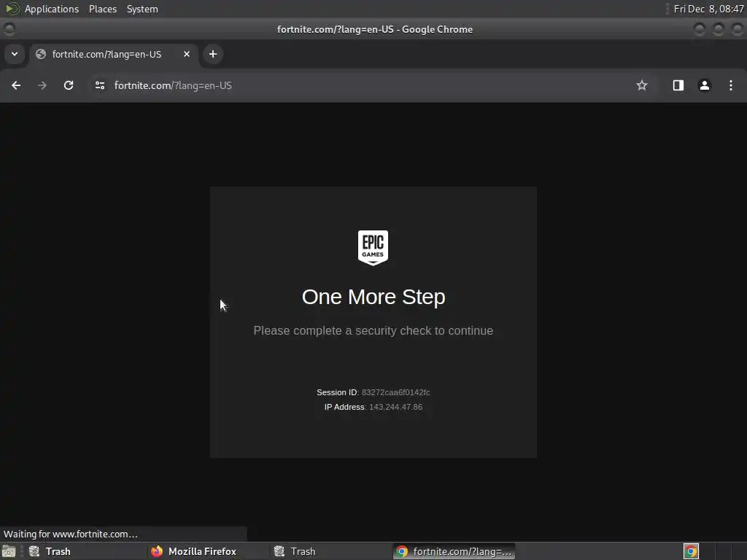747x560 pixels.
Task: Open Chrome's three-dot menu
Action: pos(731,85)
